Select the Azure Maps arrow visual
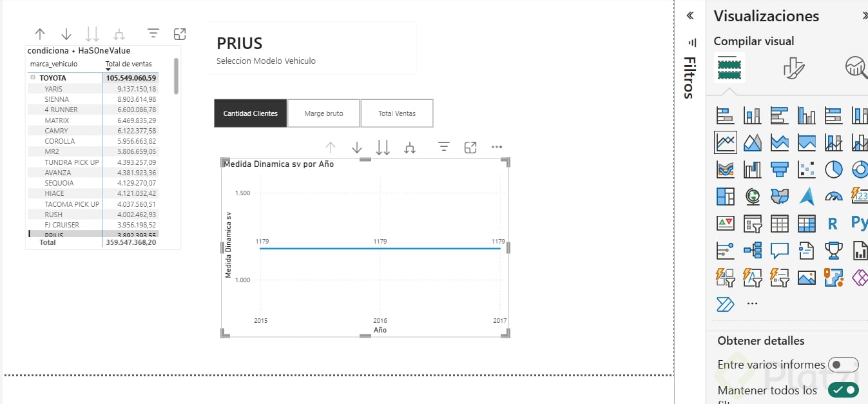This screenshot has width=868, height=404. point(807,196)
